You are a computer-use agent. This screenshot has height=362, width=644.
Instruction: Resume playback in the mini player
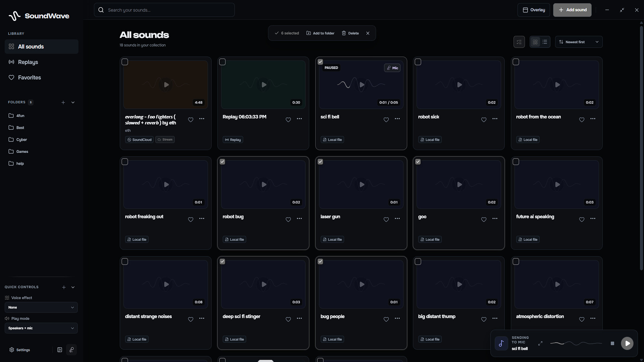627,344
